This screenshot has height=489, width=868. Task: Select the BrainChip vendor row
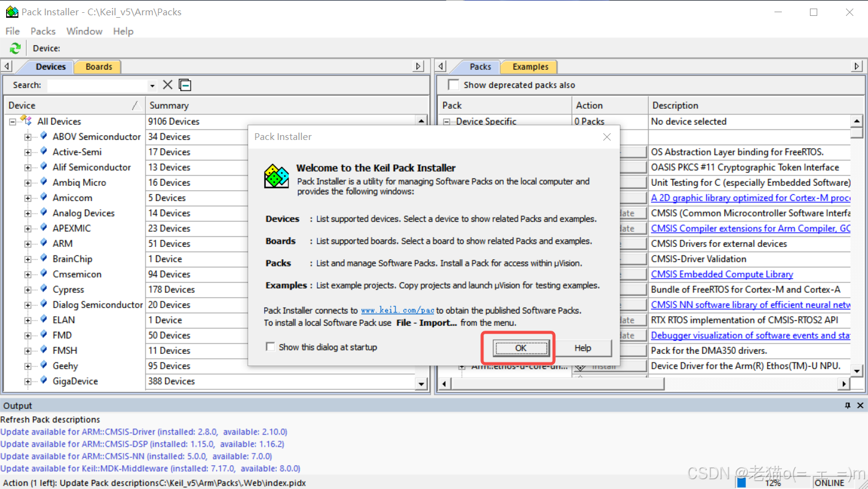(73, 259)
